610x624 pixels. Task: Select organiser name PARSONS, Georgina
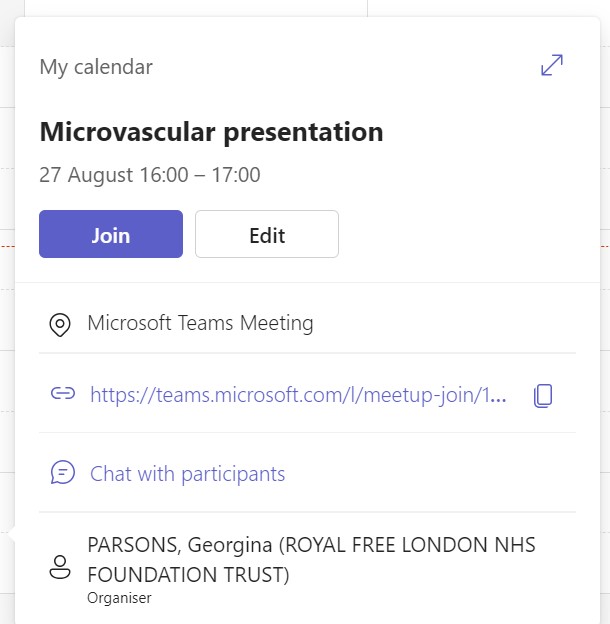(x=180, y=545)
